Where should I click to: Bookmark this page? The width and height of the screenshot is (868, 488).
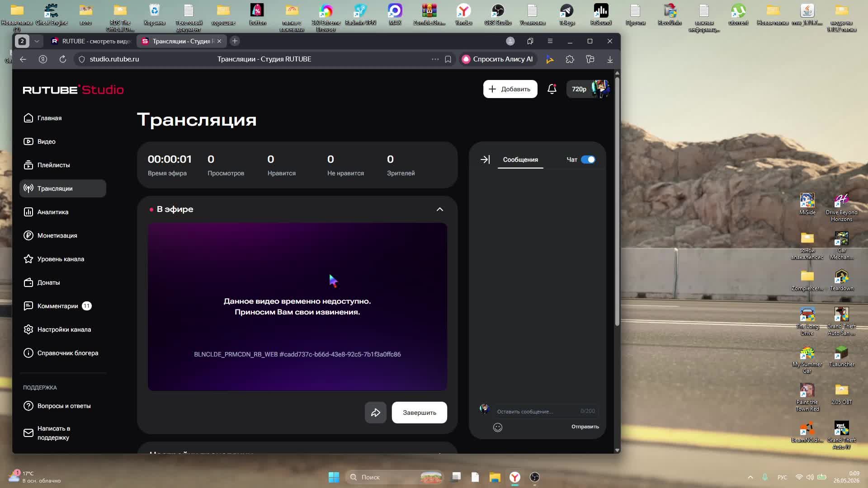point(448,59)
